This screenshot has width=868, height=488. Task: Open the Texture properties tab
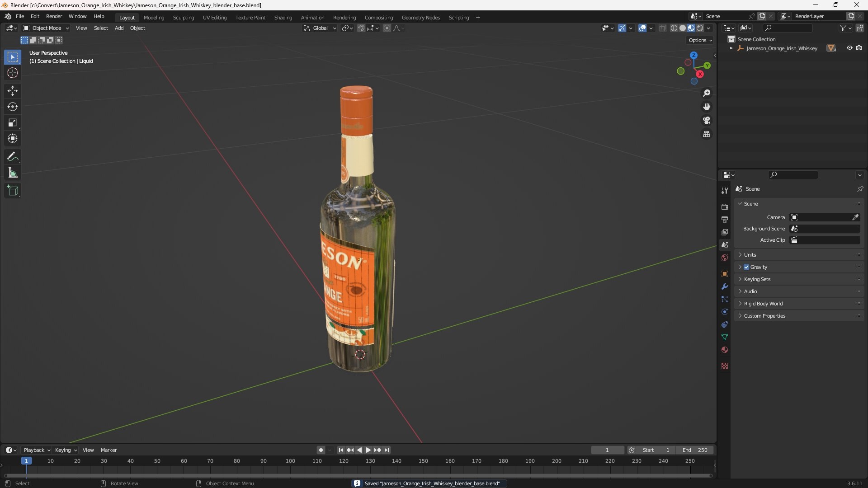[725, 366]
